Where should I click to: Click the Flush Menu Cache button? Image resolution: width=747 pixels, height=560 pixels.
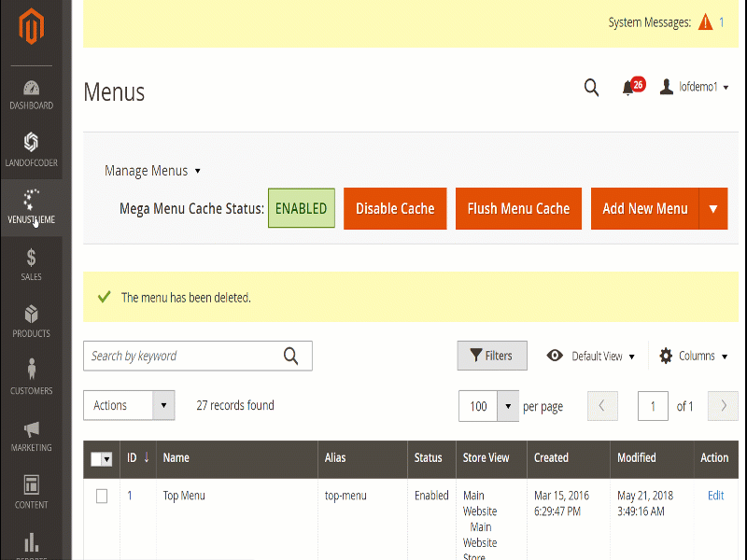[x=518, y=209]
